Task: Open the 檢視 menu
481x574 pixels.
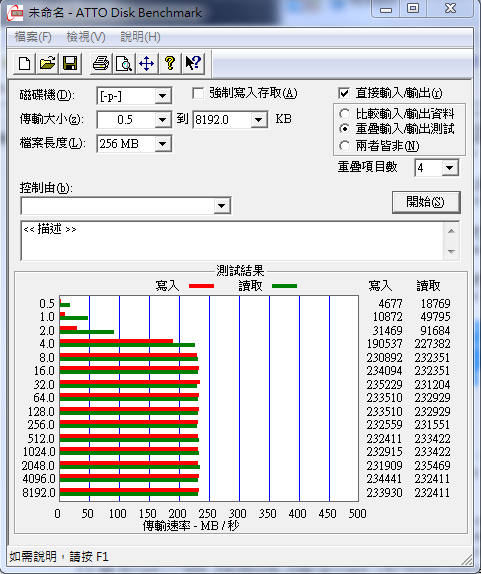Action: [x=86, y=37]
